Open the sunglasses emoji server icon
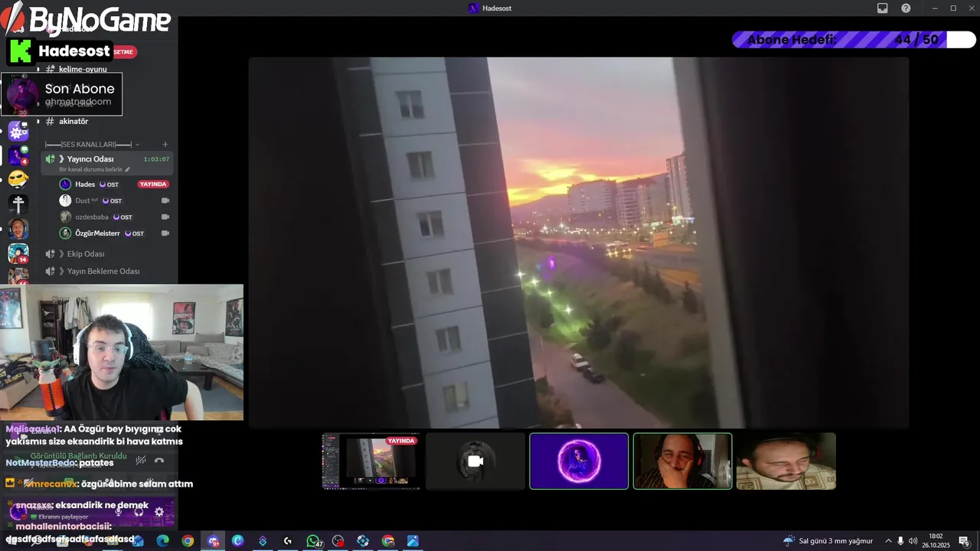980x551 pixels. pos(18,180)
